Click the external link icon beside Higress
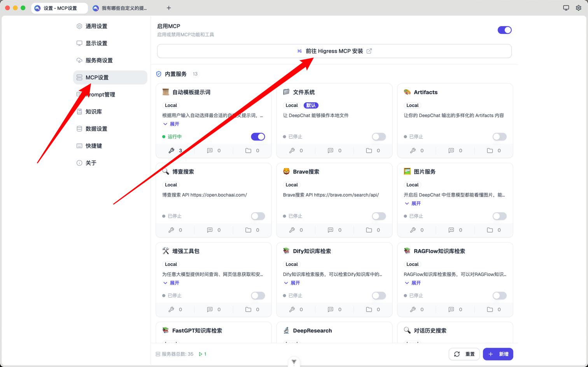 point(369,51)
